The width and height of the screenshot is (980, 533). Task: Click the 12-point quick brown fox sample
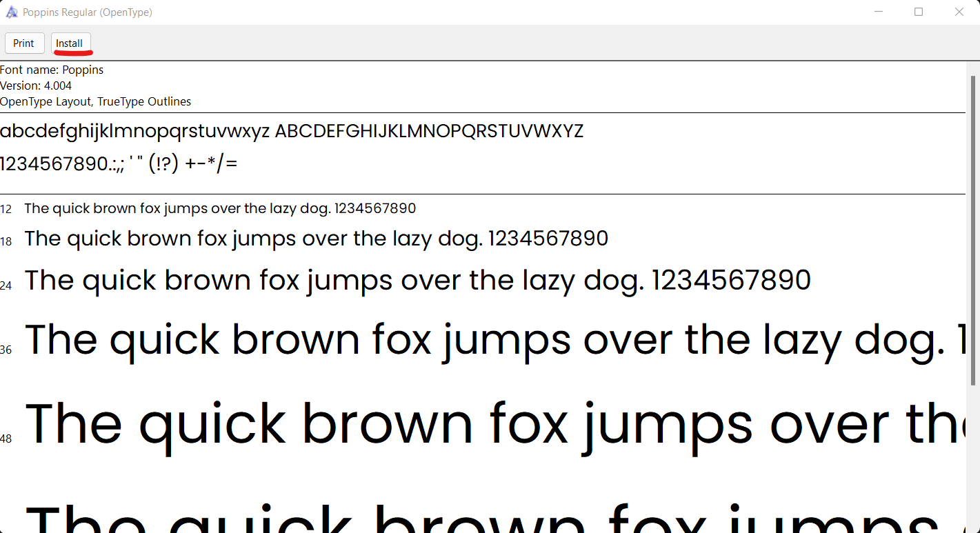coord(220,208)
